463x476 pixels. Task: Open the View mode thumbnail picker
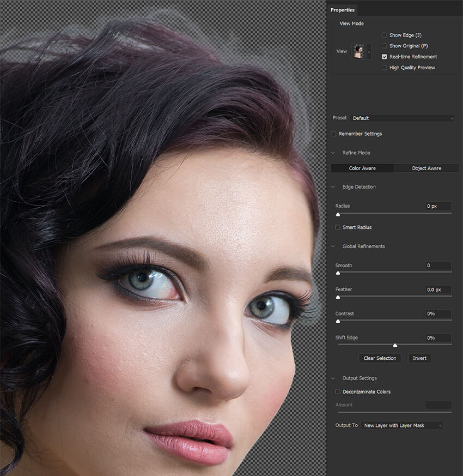pos(361,52)
